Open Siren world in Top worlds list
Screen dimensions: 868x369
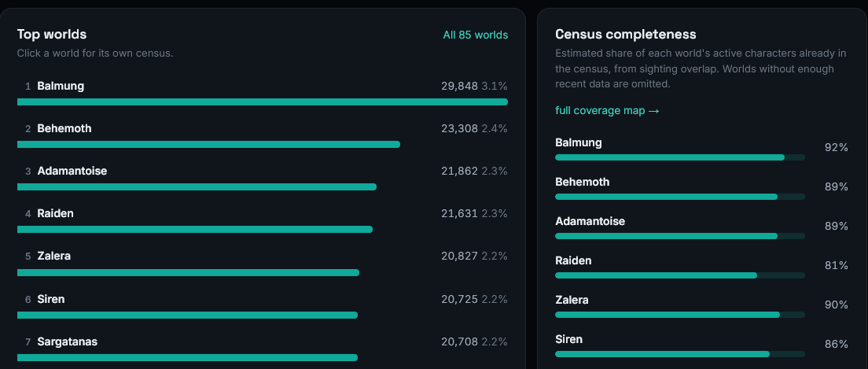coord(263,305)
